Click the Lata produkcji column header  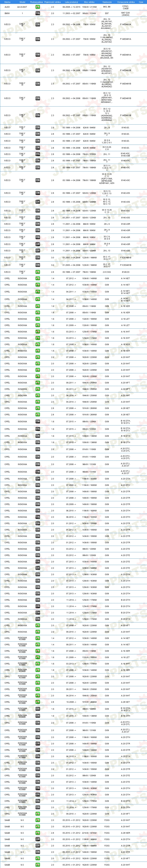click(x=71, y=2)
